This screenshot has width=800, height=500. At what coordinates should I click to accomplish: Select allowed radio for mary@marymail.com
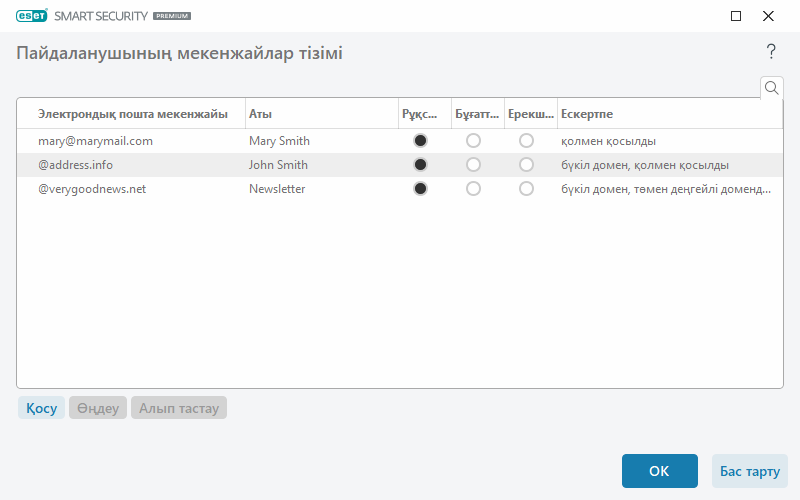[x=420, y=141]
